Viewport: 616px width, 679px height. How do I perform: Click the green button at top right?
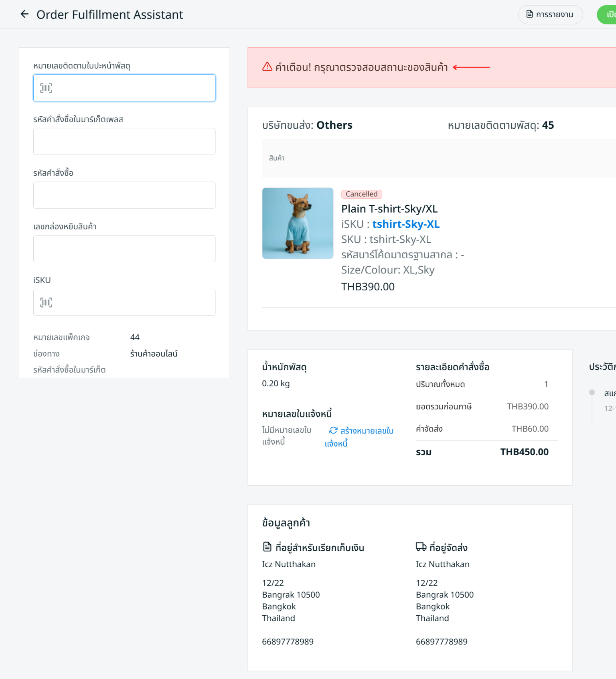[x=608, y=14]
